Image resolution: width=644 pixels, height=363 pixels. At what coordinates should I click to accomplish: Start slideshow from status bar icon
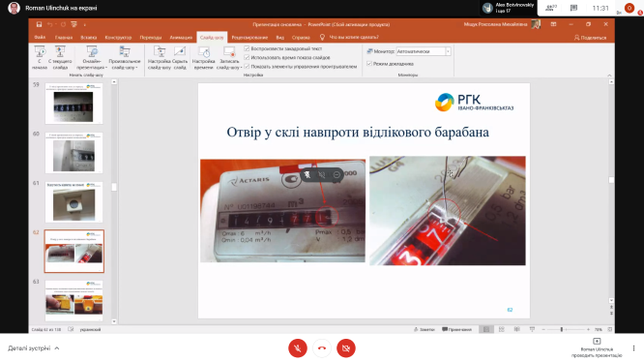click(532, 329)
